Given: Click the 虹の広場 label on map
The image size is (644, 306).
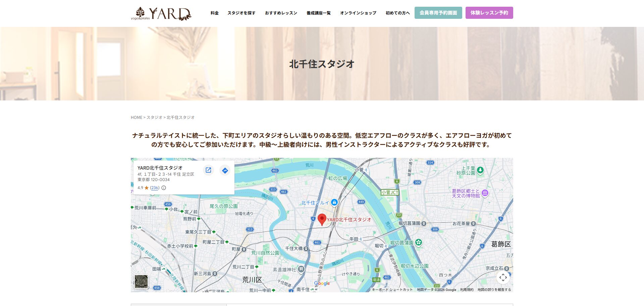Looking at the screenshot, I should (337, 178).
